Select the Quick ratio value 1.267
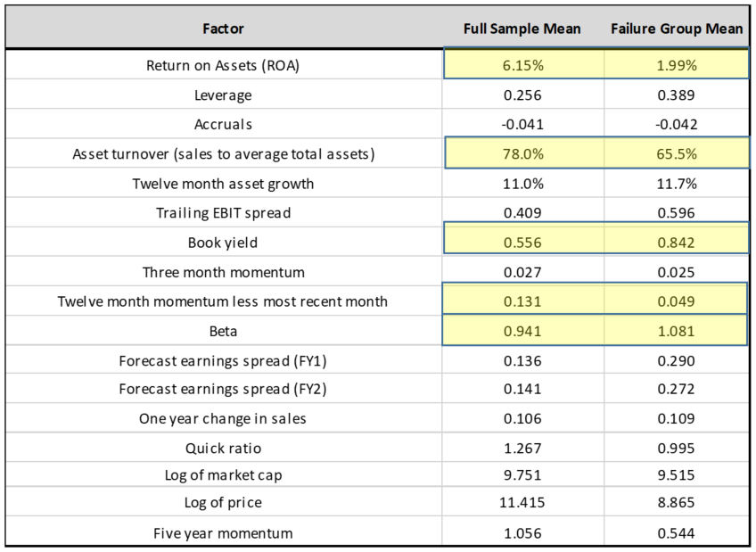This screenshot has width=756, height=552. [x=522, y=448]
